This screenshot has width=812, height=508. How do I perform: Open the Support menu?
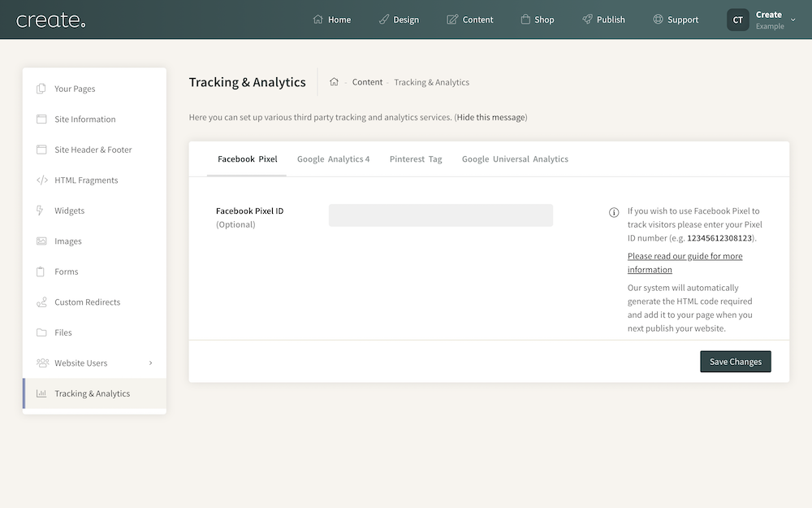pyautogui.click(x=683, y=20)
